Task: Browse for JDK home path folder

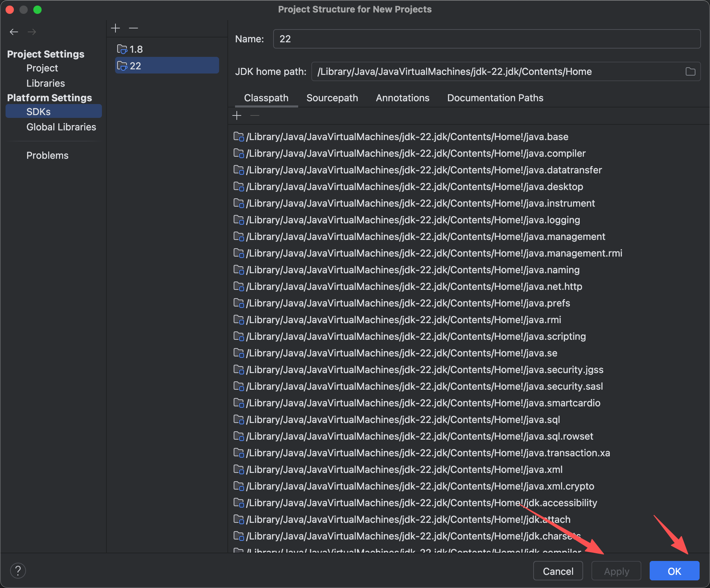Action: [690, 71]
